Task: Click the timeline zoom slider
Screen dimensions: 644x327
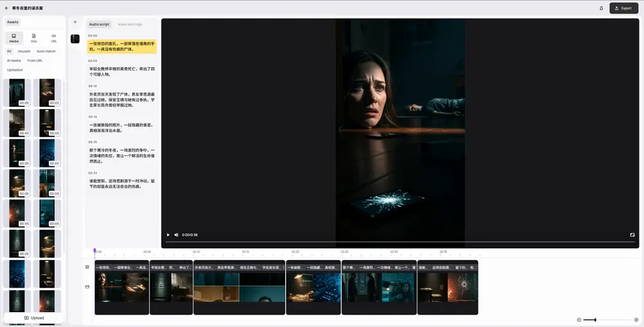Action: pos(607,320)
